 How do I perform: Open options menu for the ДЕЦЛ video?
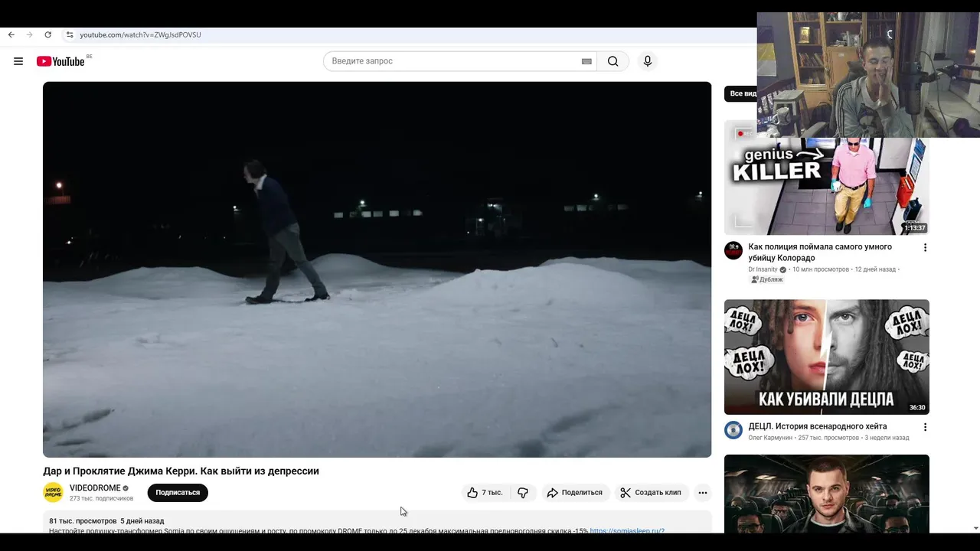click(x=925, y=427)
